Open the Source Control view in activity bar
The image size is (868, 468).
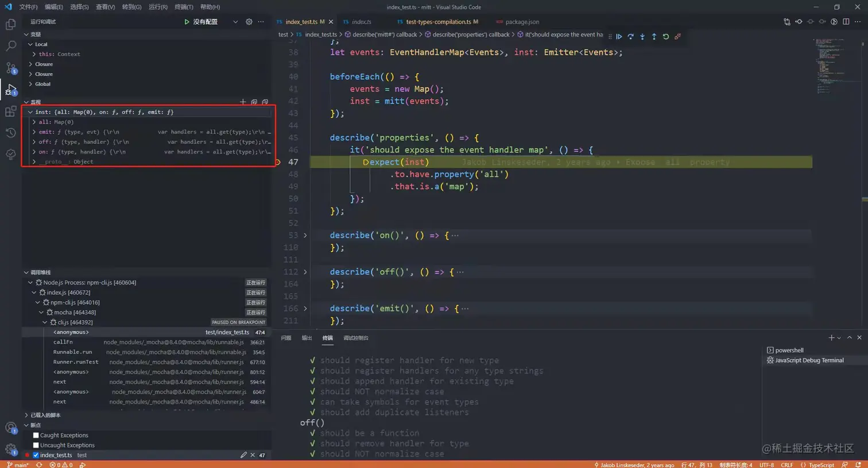[x=11, y=68]
